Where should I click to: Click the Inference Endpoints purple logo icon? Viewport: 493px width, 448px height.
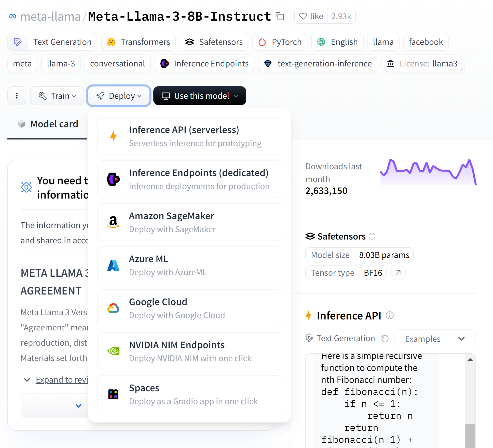click(113, 179)
